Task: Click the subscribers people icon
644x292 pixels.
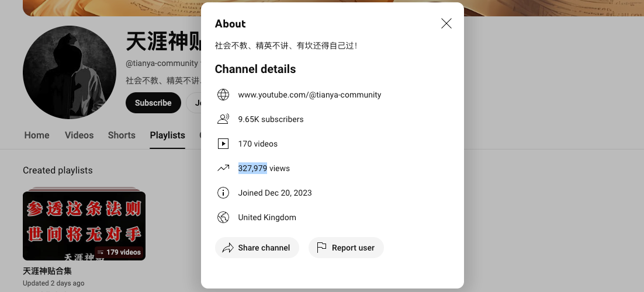Action: (223, 119)
